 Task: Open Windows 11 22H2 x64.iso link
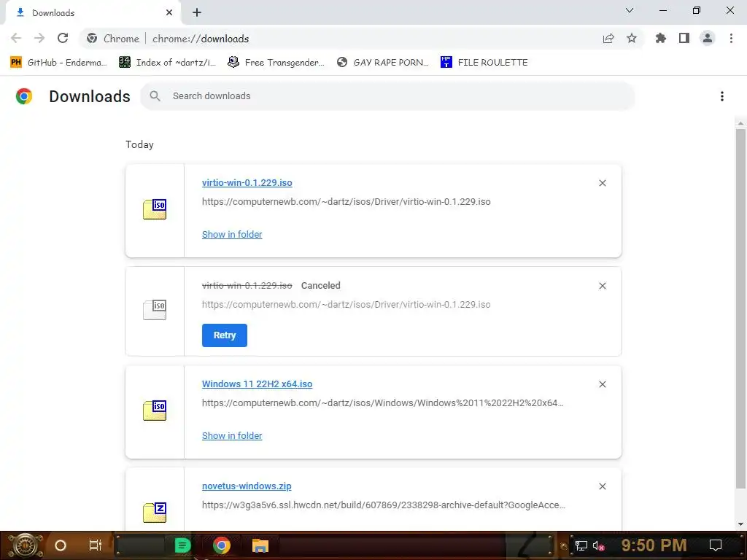[x=258, y=384]
